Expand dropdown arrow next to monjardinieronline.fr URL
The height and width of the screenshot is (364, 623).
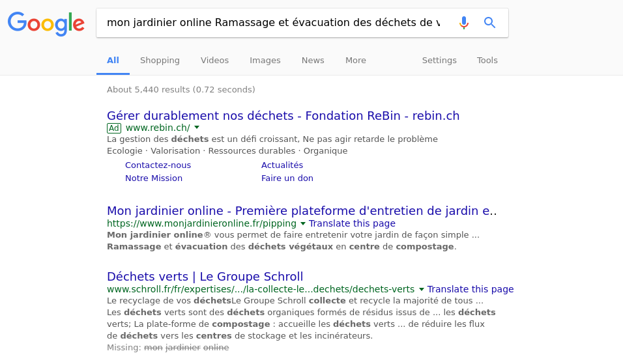pyautogui.click(x=303, y=223)
